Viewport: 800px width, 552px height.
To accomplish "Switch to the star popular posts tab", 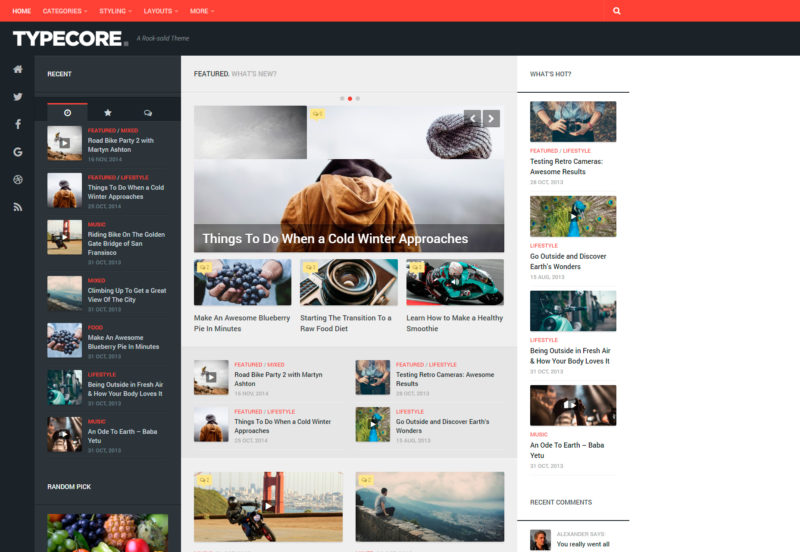I will pos(108,113).
